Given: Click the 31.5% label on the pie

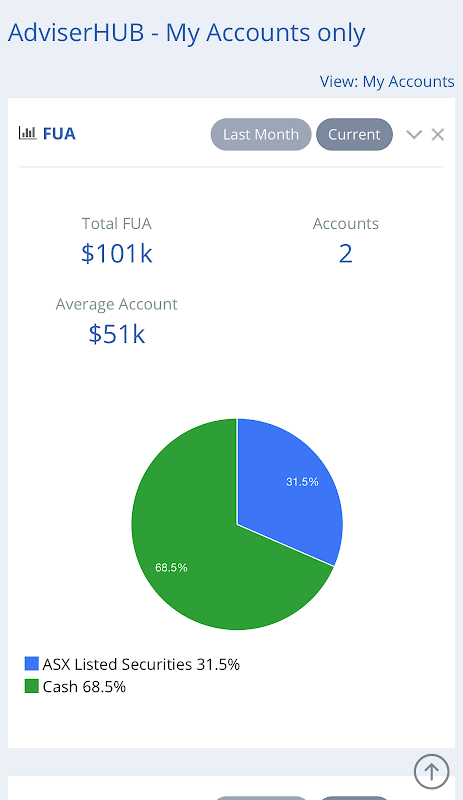Looking at the screenshot, I should [x=302, y=482].
